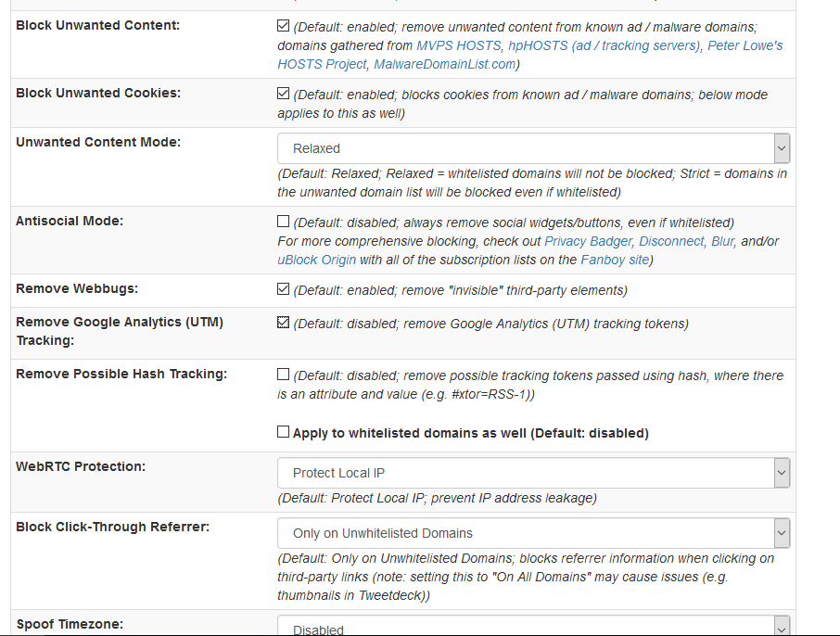Open the Privacy Badger link

pos(588,241)
